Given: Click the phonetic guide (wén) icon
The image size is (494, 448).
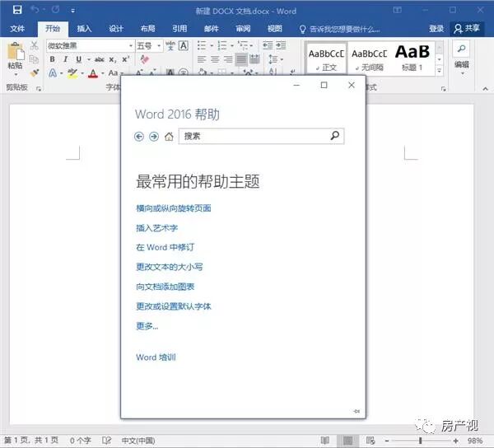Looking at the screenshot, I should (x=170, y=45).
